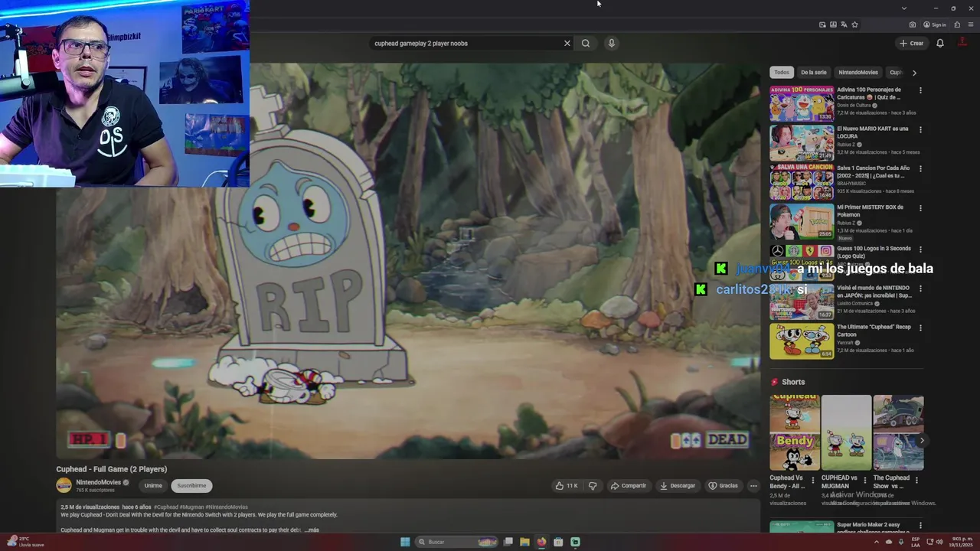The height and width of the screenshot is (551, 980).
Task: Click the Unirme join button
Action: point(153,486)
